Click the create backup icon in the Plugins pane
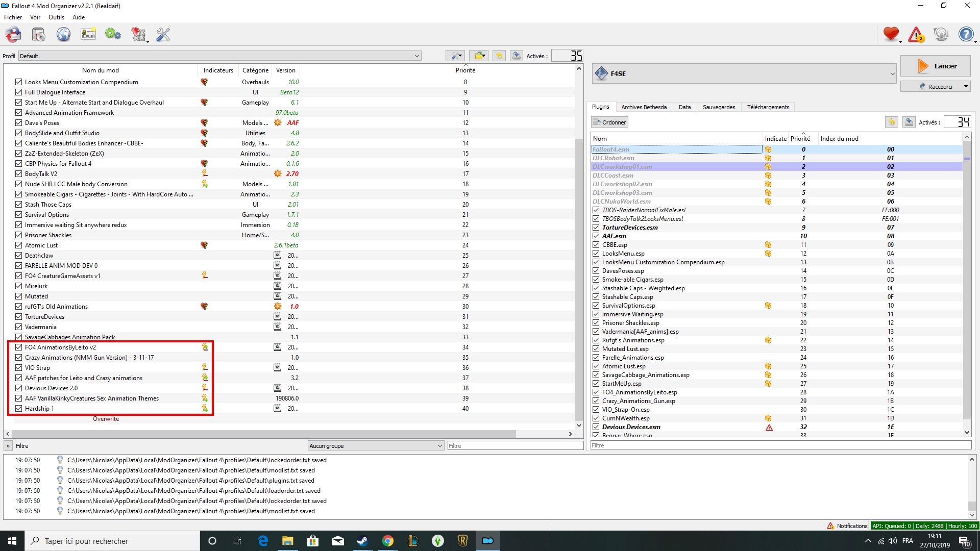Viewport: 980px width, 551px height. (909, 122)
